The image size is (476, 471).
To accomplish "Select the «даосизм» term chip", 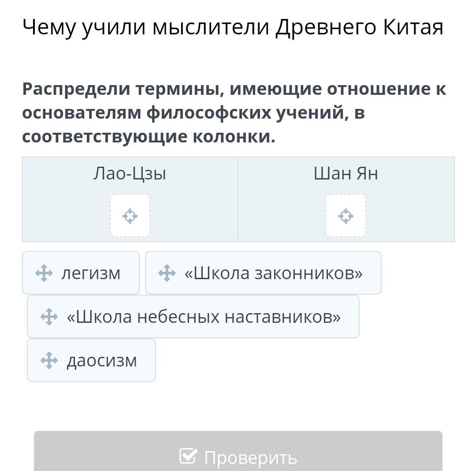I will tap(91, 360).
